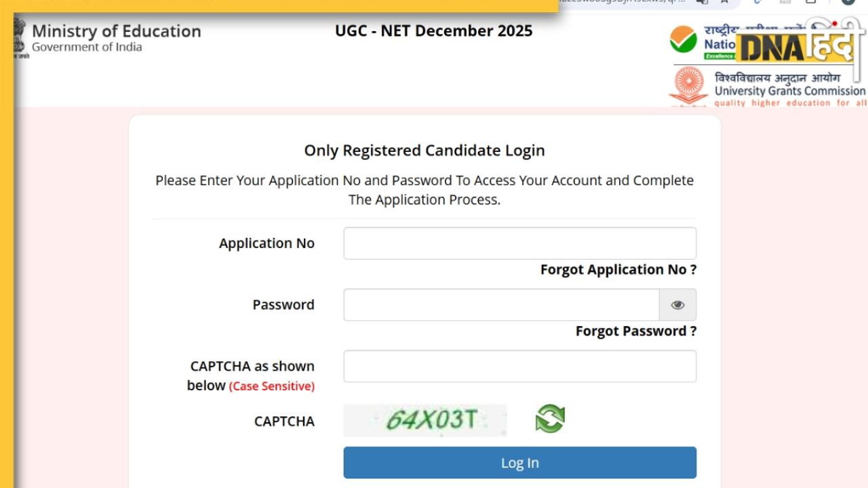
Task: Click the browser address bar URL
Action: [624, 3]
